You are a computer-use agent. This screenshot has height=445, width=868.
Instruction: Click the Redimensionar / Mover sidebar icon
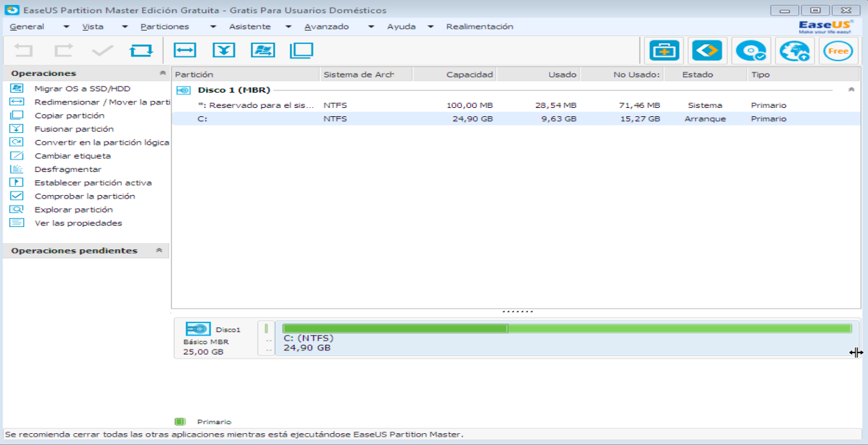coord(17,102)
